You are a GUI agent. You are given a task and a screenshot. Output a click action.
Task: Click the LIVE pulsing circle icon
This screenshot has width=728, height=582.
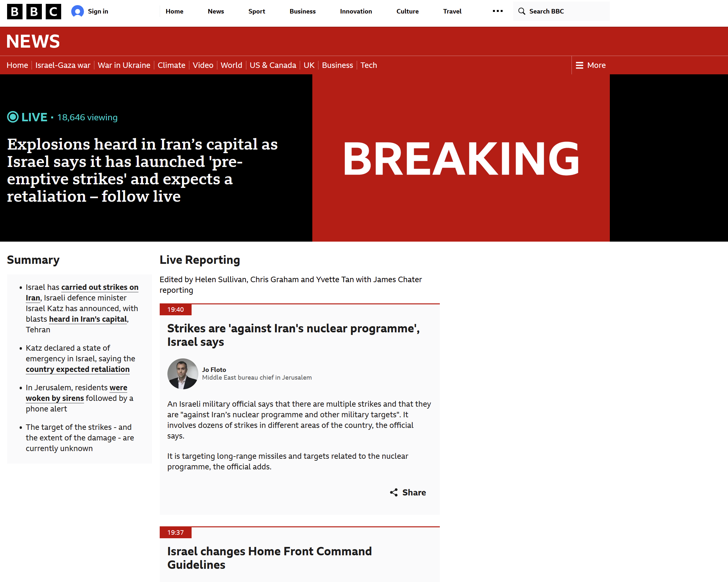coord(13,117)
